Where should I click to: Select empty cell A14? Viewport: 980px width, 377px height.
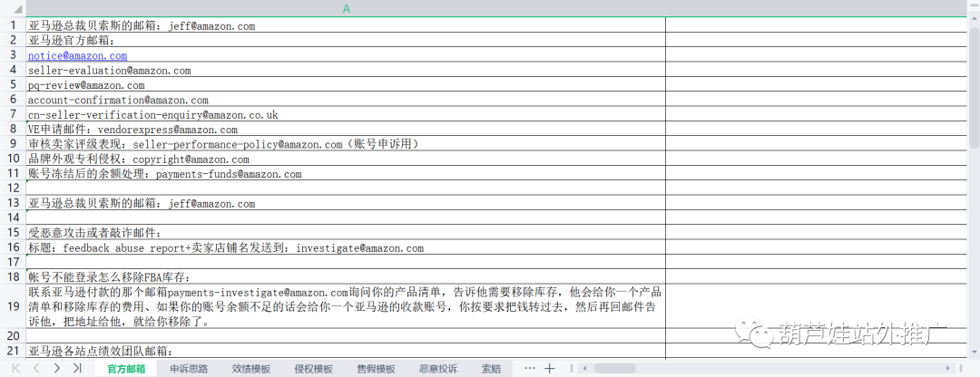[x=347, y=217]
